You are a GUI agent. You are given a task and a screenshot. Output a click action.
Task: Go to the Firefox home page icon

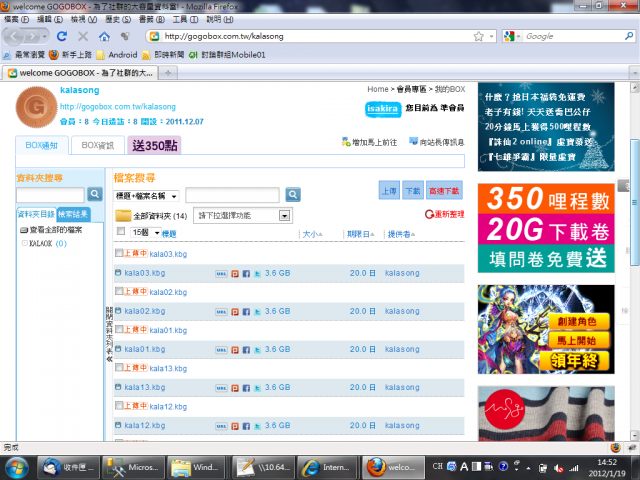coord(104,36)
